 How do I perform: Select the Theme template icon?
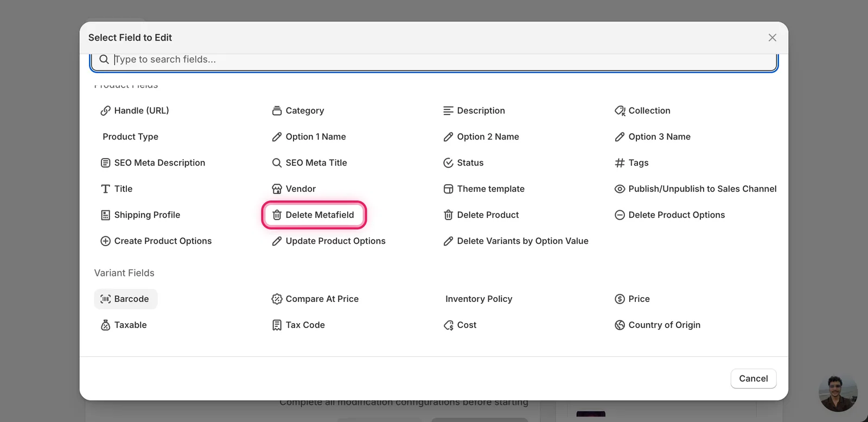pos(448,189)
